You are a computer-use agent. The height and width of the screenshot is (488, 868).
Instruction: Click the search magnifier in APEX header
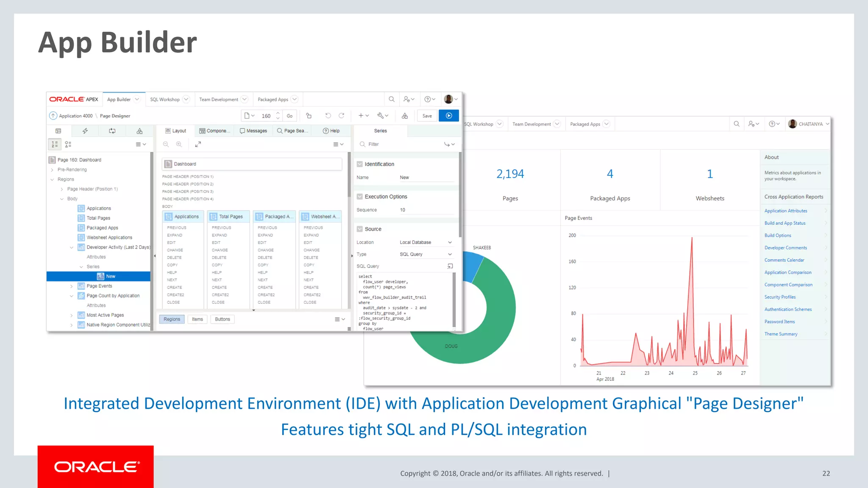[x=392, y=99]
